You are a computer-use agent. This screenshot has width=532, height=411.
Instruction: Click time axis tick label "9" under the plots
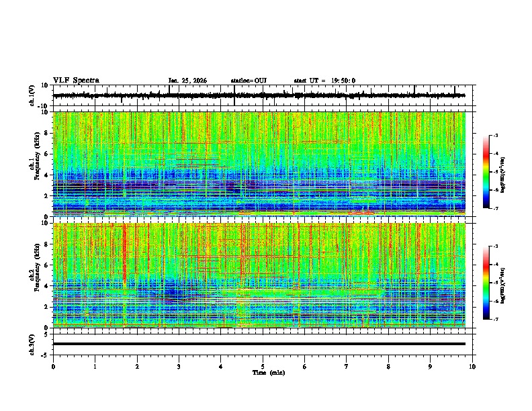[x=430, y=367]
